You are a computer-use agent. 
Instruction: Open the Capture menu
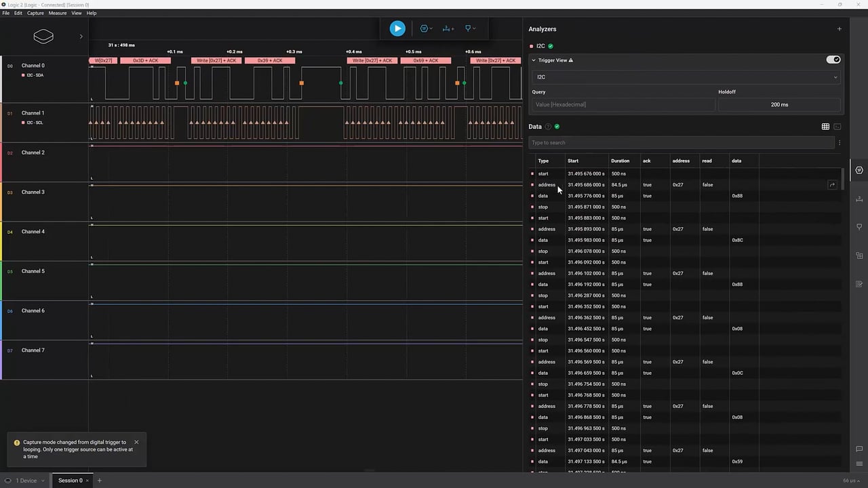[35, 13]
